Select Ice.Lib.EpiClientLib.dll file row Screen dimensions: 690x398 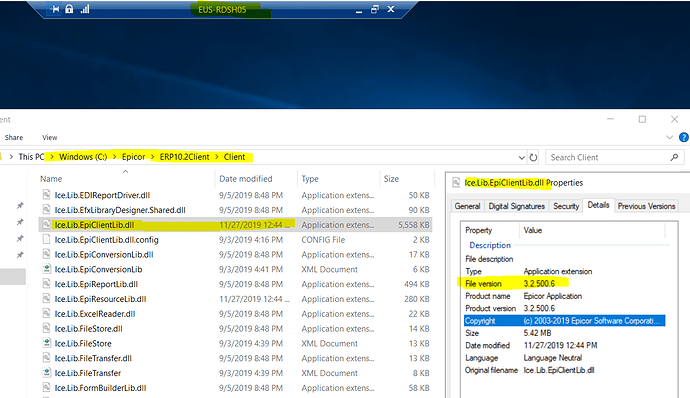point(235,225)
